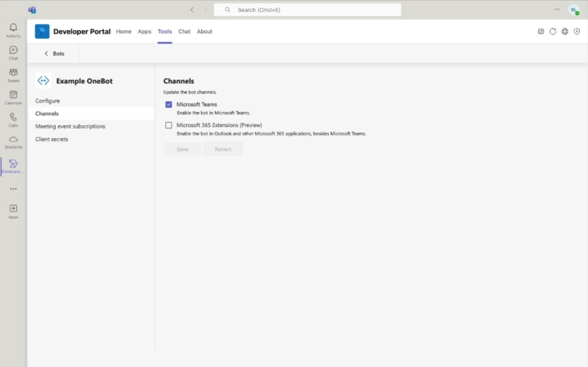This screenshot has width=588, height=367.
Task: Select Channels in the bot menu
Action: (x=91, y=114)
